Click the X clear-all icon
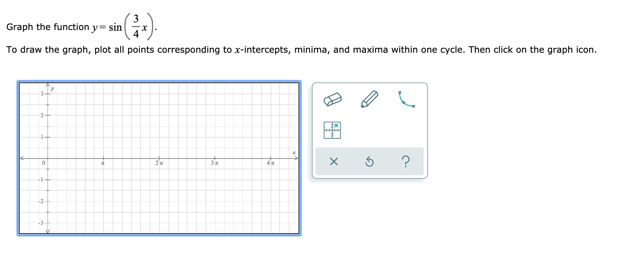 click(x=333, y=162)
